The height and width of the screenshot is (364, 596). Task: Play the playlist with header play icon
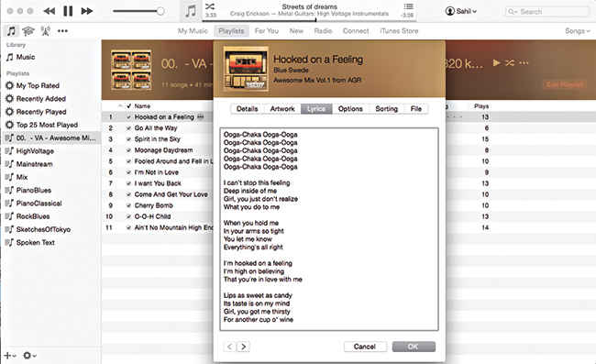(496, 62)
